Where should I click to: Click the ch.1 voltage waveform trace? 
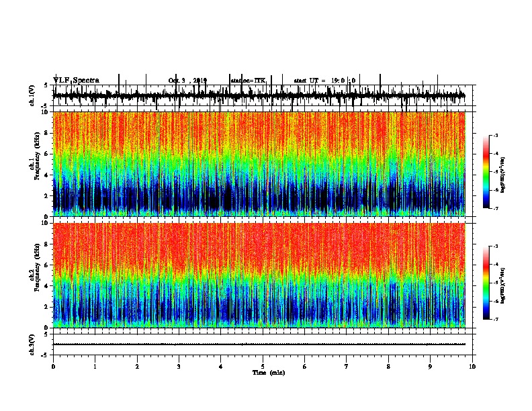click(x=259, y=95)
